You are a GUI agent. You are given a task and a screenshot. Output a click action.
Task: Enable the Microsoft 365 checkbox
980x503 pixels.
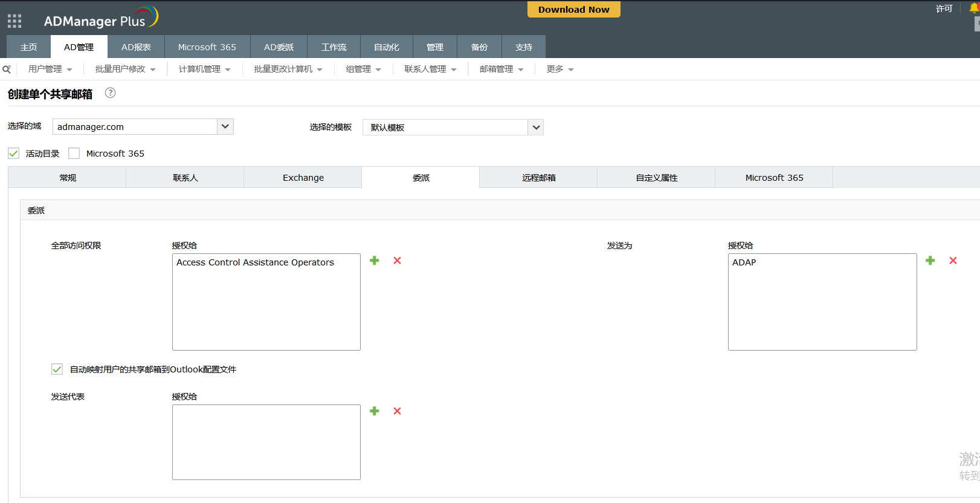click(x=74, y=154)
